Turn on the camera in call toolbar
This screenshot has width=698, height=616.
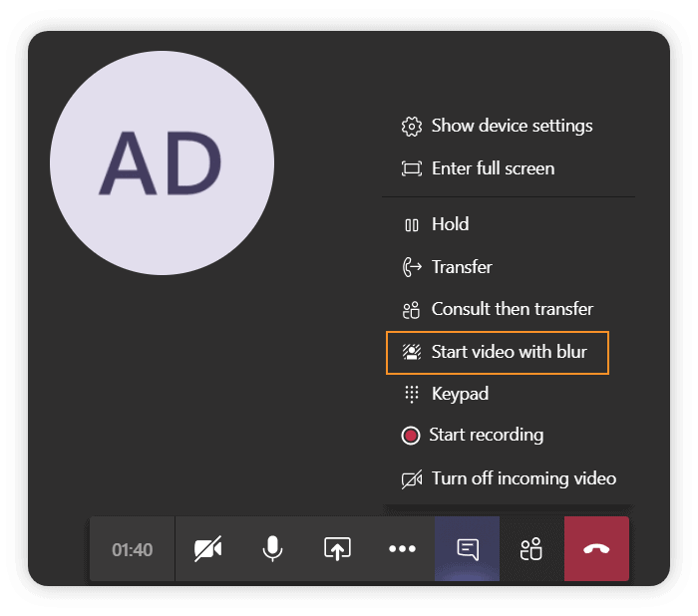click(x=207, y=549)
